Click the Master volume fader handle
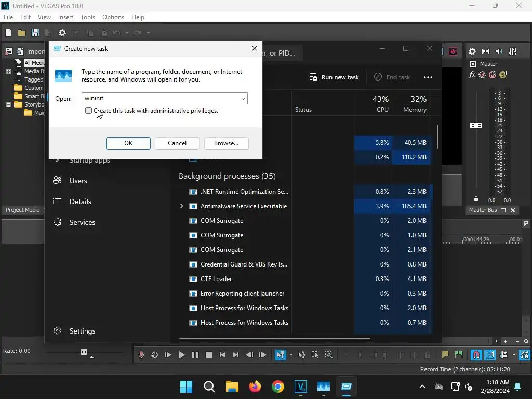The height and width of the screenshot is (399, 532). [476, 126]
